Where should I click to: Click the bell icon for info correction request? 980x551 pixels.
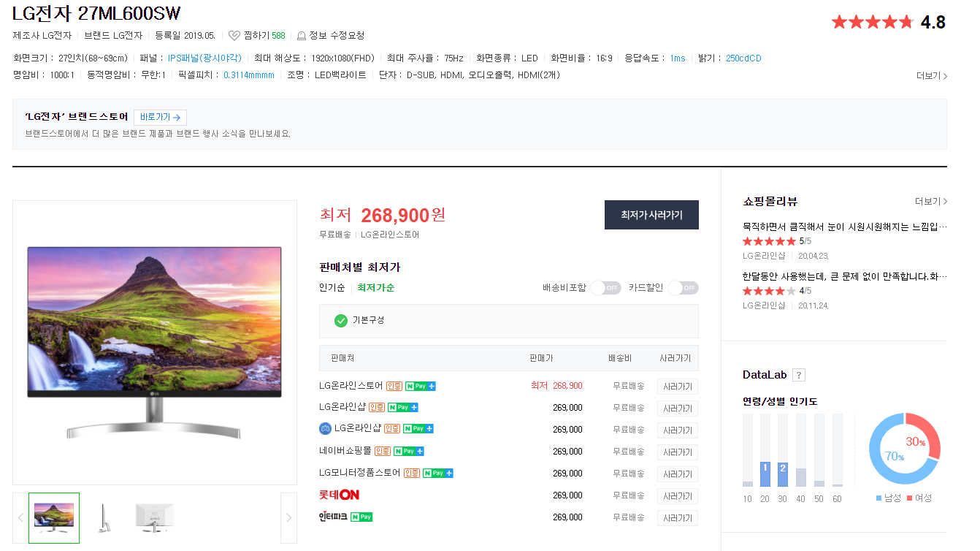[301, 35]
